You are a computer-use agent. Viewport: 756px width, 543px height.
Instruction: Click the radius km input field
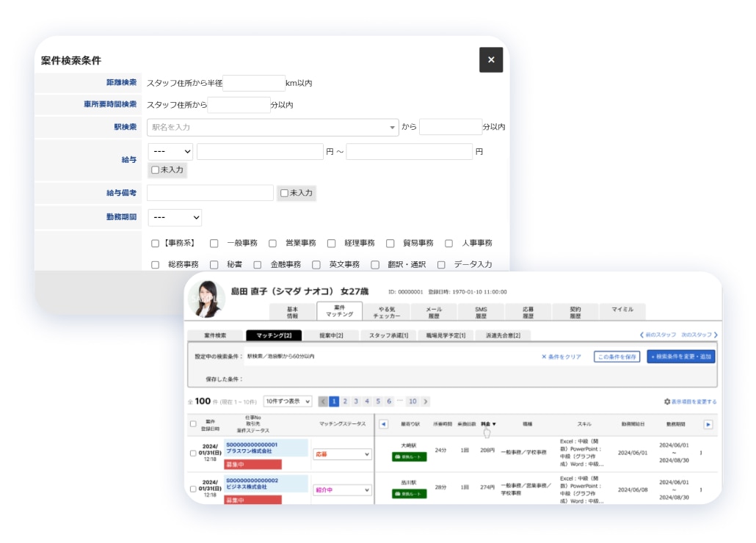(253, 83)
